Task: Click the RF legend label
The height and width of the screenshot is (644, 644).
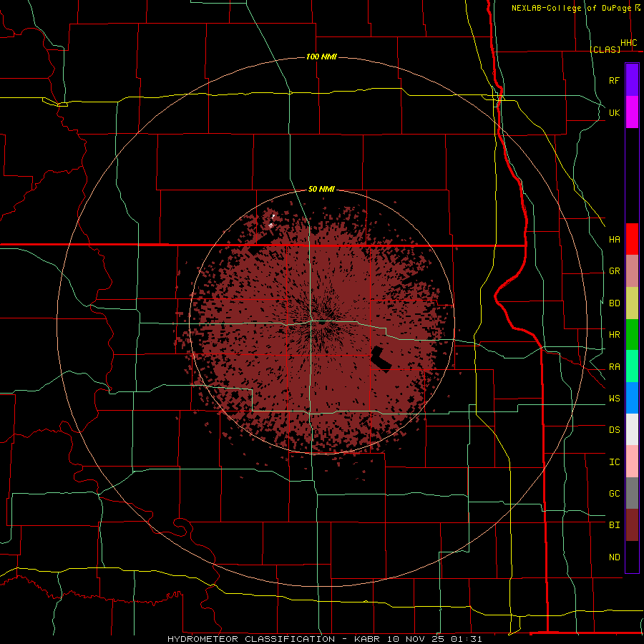Action: coord(614,80)
